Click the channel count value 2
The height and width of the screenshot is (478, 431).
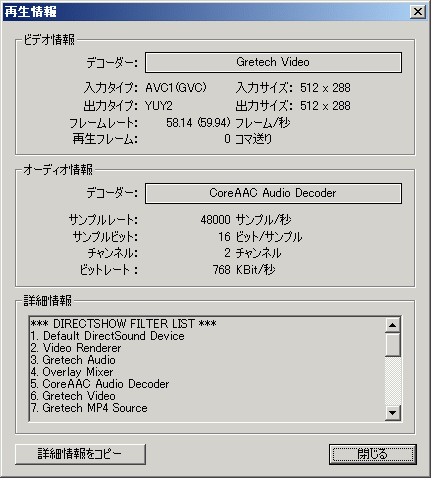227,253
